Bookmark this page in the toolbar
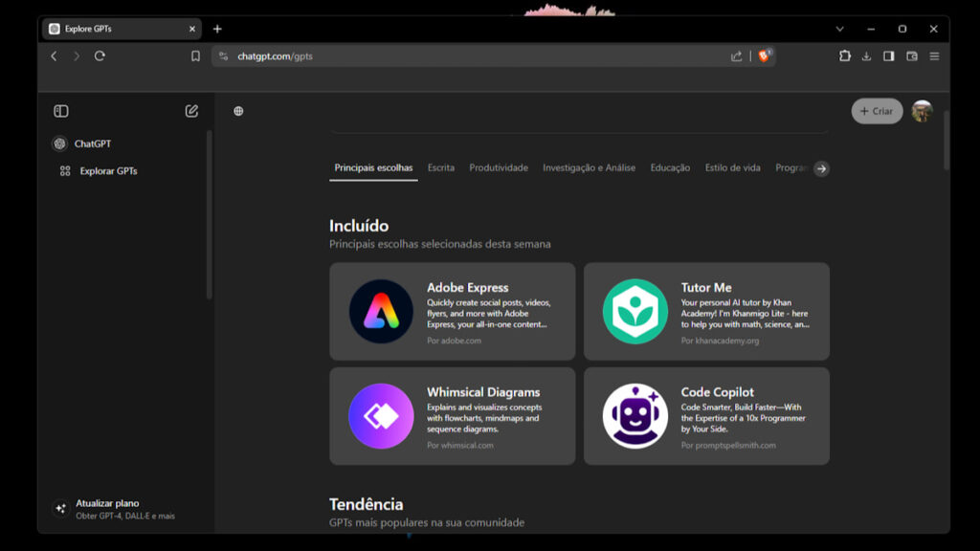 pos(195,56)
